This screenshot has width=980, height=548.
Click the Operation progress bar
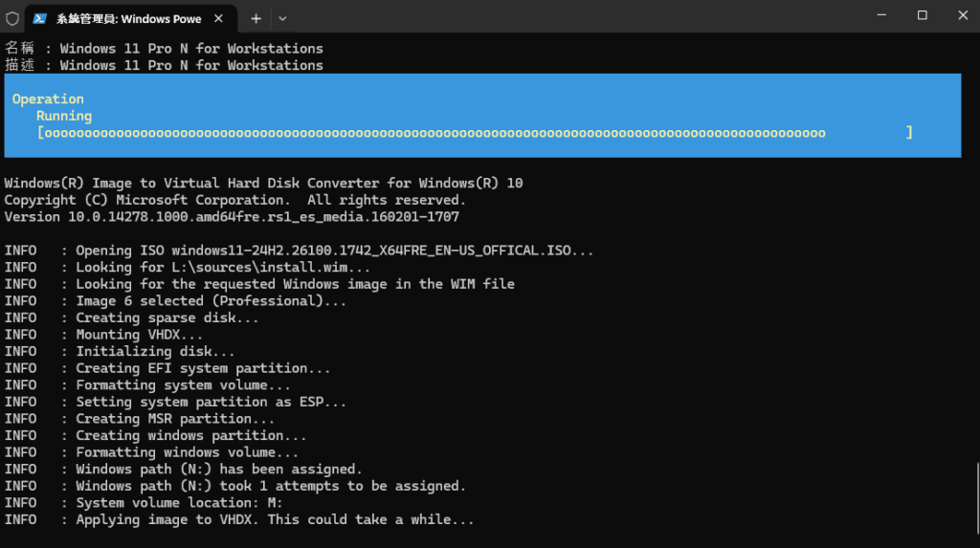475,133
